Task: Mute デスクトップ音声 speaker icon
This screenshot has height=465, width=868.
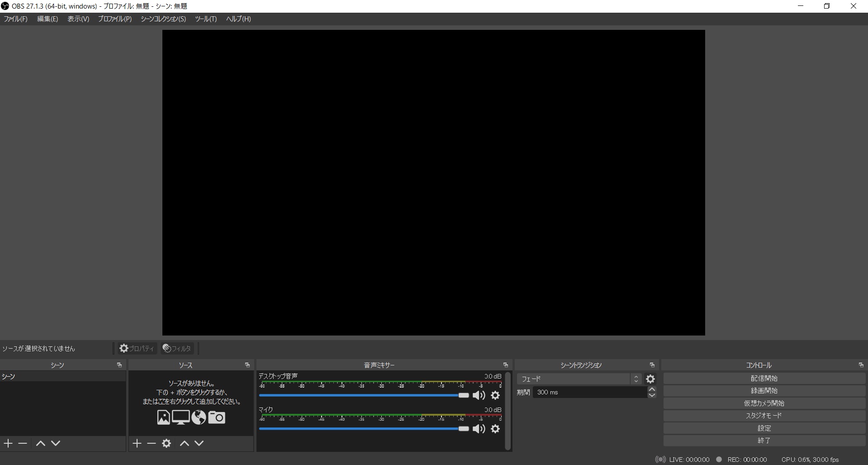Action: (479, 395)
